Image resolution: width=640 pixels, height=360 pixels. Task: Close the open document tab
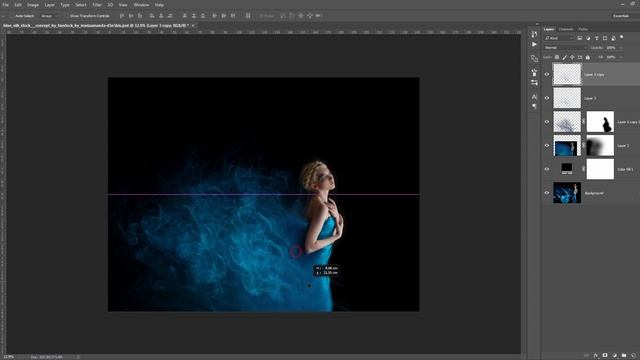click(x=193, y=25)
